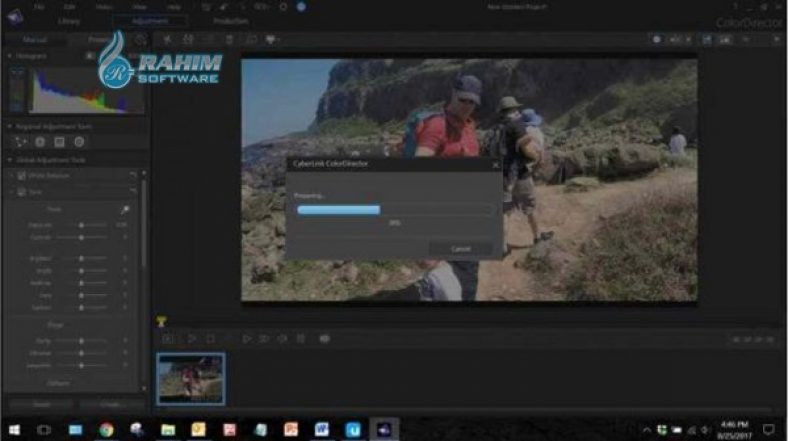Expand the Tone row arrow
The height and width of the screenshot is (441, 788).
point(12,192)
